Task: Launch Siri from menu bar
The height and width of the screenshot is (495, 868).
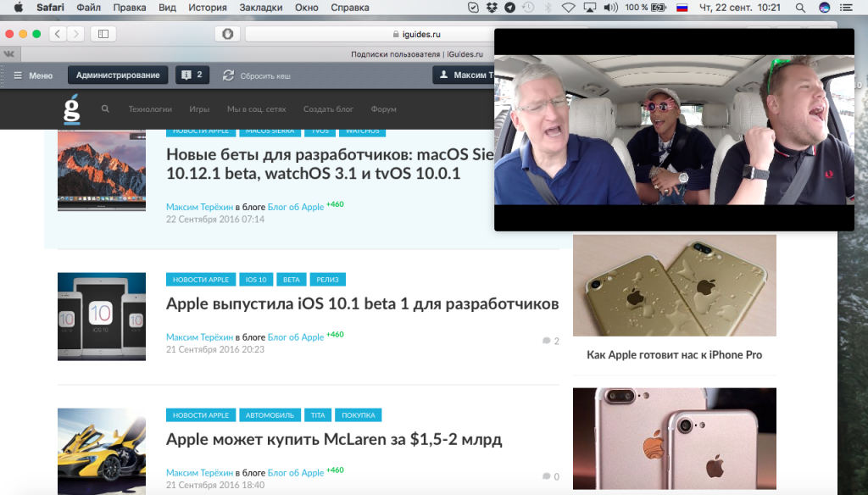Action: pyautogui.click(x=824, y=7)
